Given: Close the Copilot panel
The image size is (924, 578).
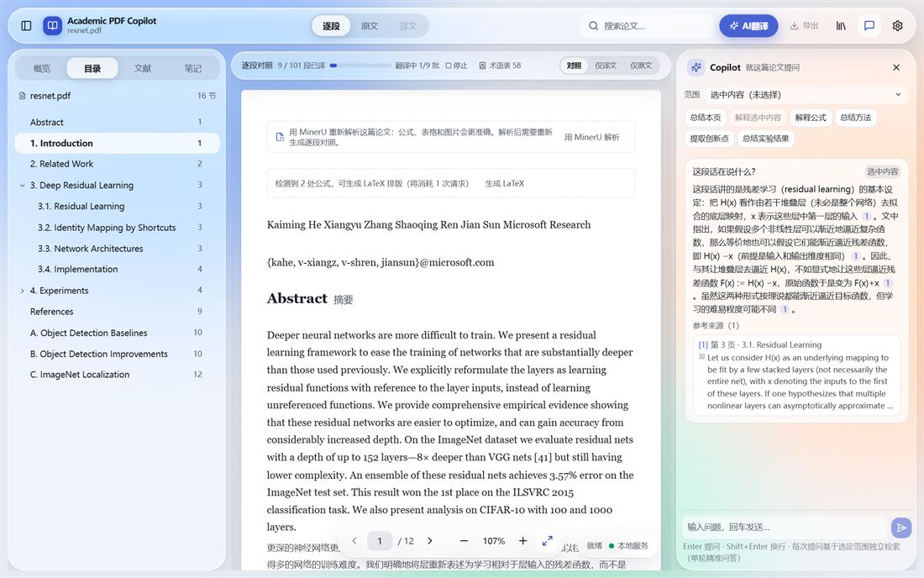Looking at the screenshot, I should [x=896, y=68].
